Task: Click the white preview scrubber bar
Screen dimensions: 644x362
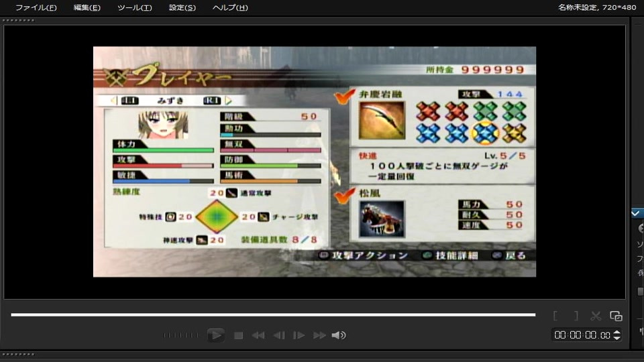Action: [x=273, y=315]
